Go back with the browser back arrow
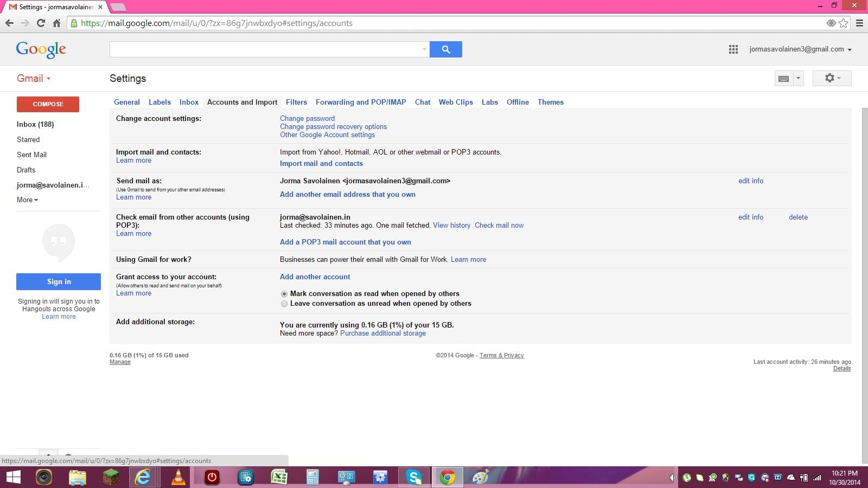Screen dimensions: 868x488 (x=9, y=23)
